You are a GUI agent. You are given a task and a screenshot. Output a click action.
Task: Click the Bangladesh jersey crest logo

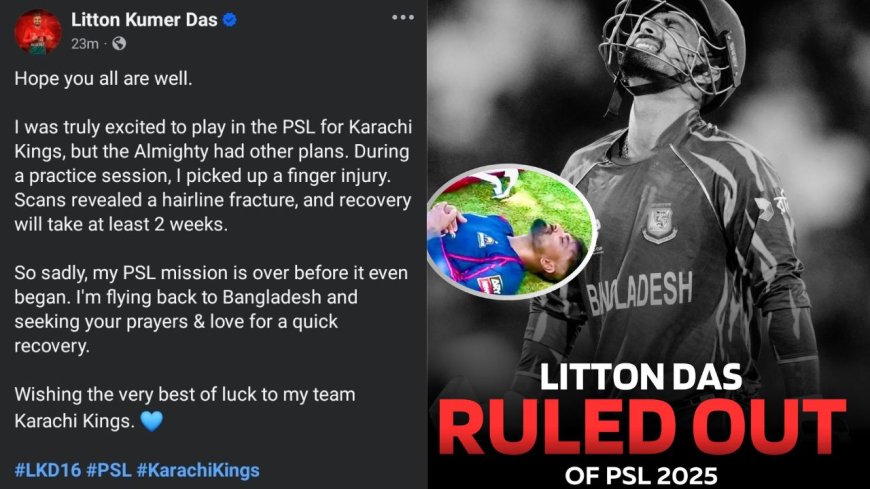tap(659, 223)
